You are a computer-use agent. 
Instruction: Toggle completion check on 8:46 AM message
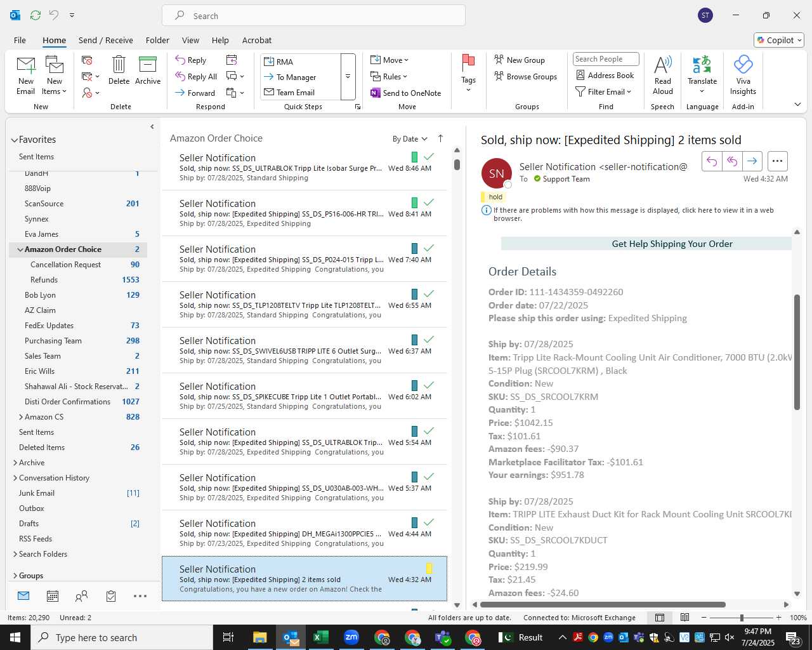tap(429, 157)
